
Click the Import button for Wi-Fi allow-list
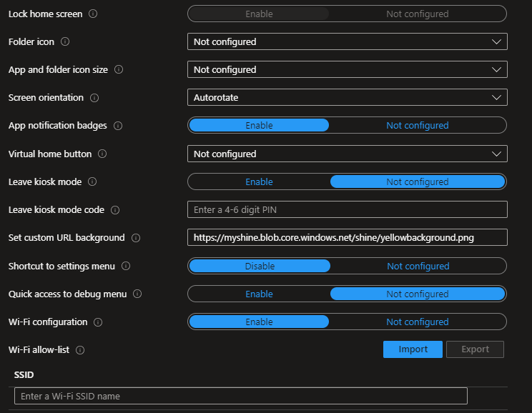tap(413, 349)
